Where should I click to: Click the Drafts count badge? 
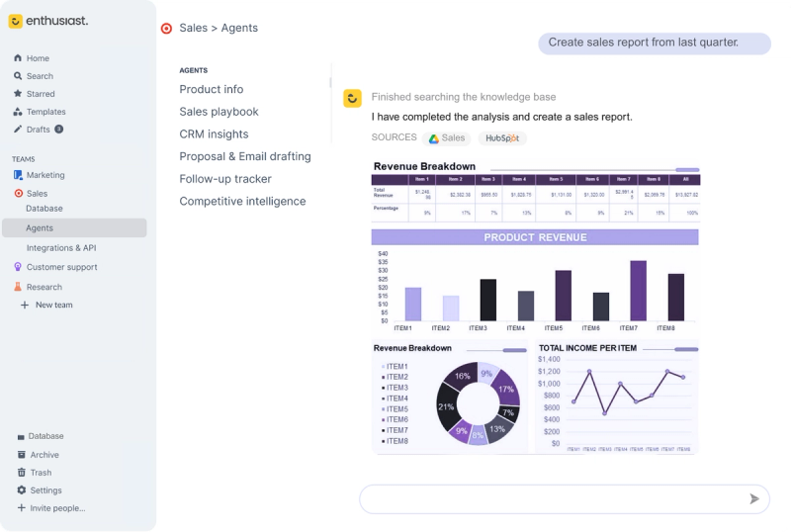point(59,130)
